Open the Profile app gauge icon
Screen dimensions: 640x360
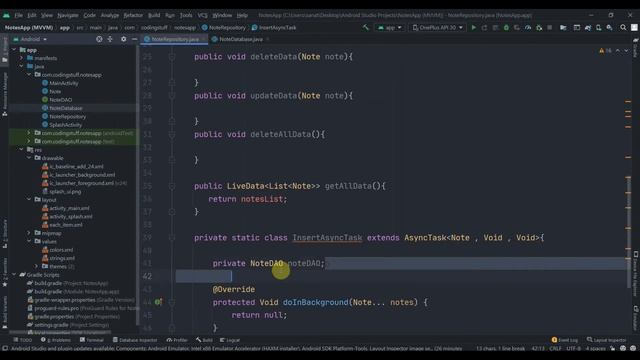[528, 27]
